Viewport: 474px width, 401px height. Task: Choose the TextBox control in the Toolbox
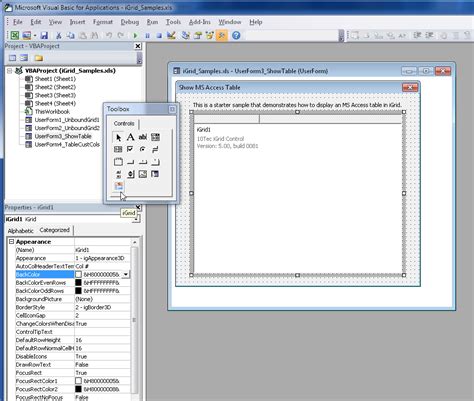[143, 137]
